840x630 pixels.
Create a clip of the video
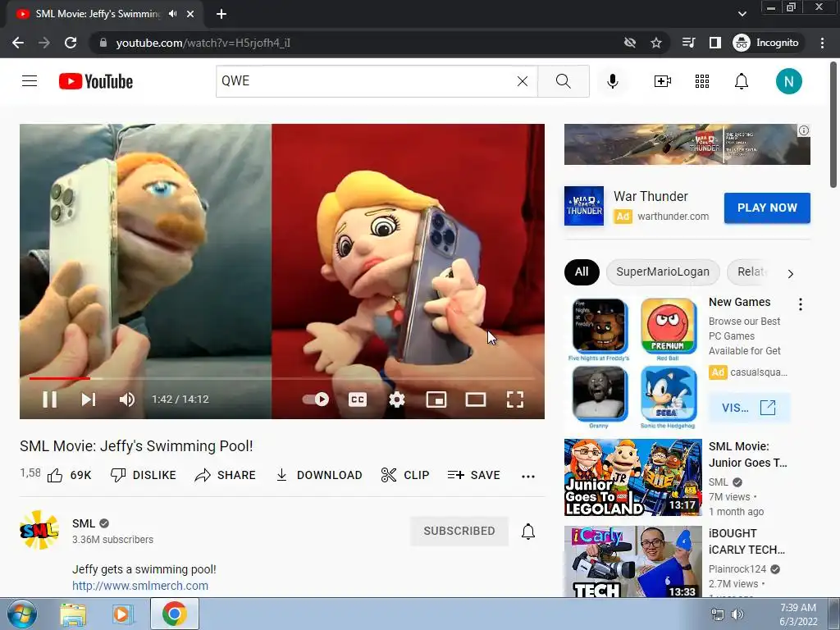tap(405, 475)
